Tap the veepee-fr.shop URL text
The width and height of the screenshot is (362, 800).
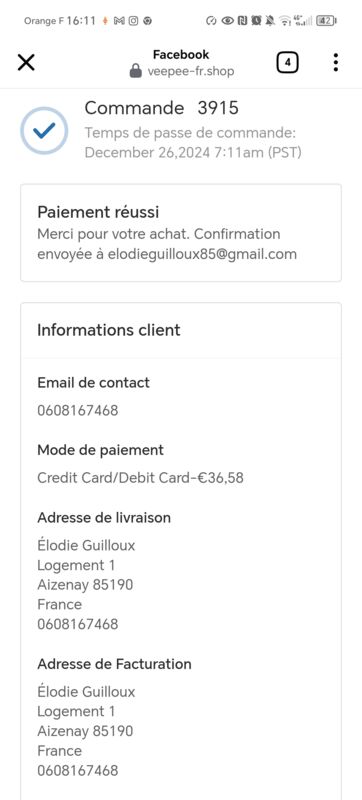coord(191,71)
